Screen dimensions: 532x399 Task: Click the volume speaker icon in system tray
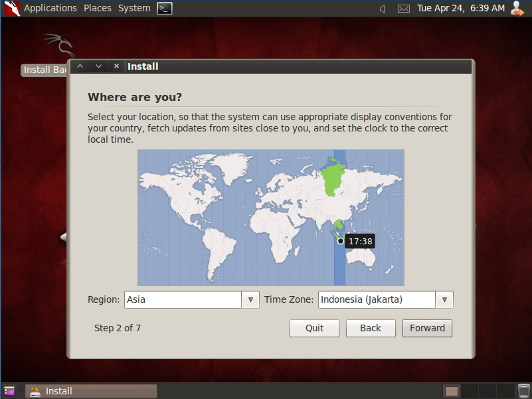pos(381,9)
